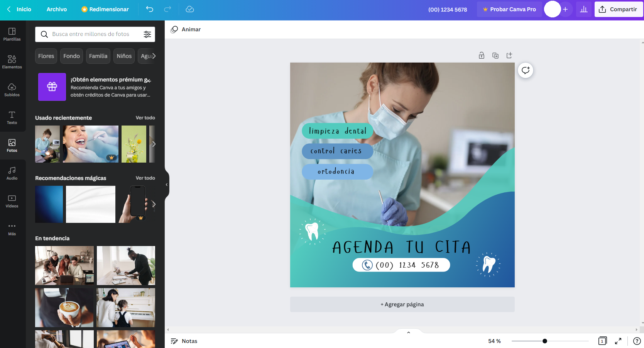644x348 pixels.
Task: Click the gift icon for premium elements
Action: click(x=52, y=87)
